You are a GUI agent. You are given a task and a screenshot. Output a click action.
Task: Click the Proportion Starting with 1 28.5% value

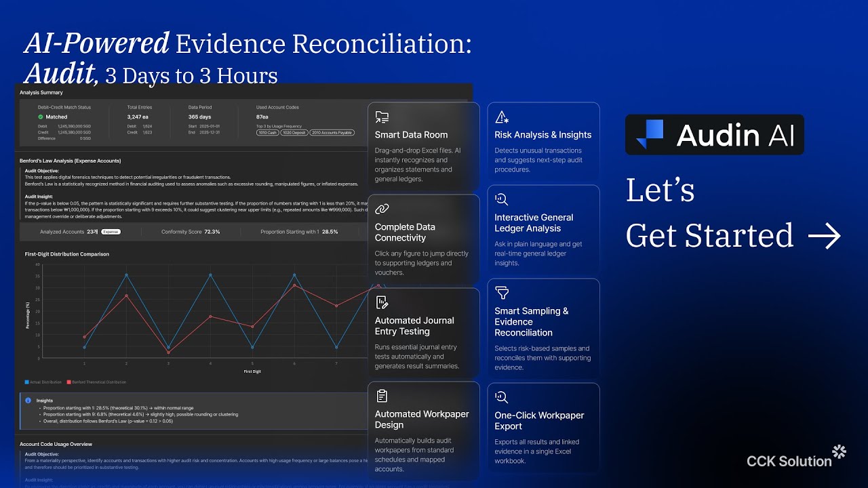click(x=330, y=232)
